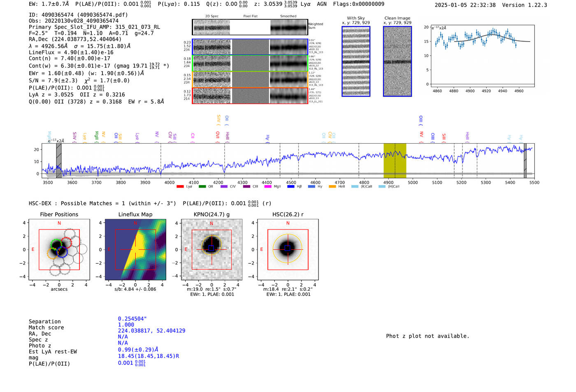Open the KPNO(24.7) g image
The width and height of the screenshot is (576, 392).
211,250
